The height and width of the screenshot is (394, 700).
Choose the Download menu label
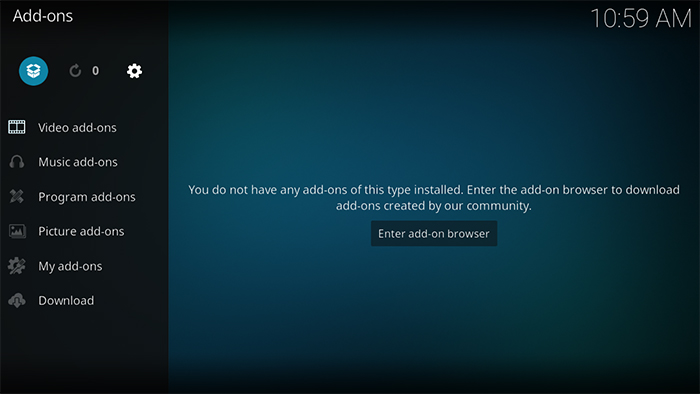[x=66, y=300]
